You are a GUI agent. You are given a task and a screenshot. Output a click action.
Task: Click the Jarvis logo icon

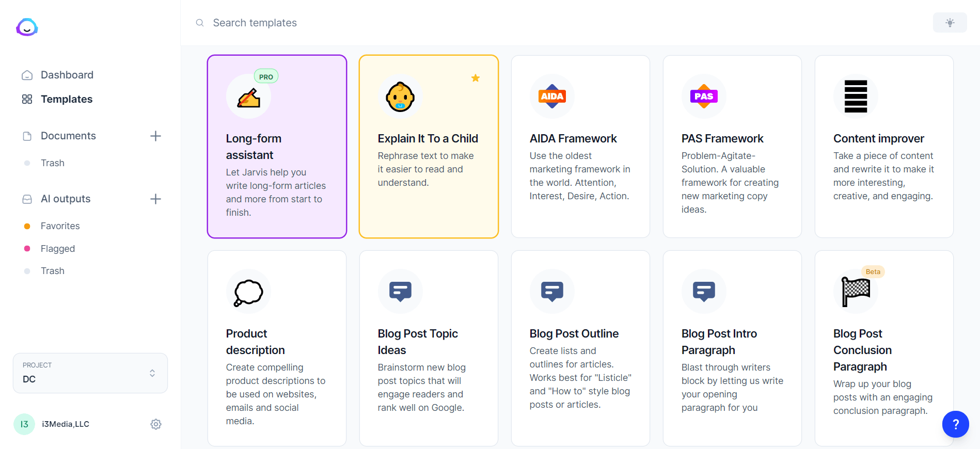pyautogui.click(x=27, y=27)
